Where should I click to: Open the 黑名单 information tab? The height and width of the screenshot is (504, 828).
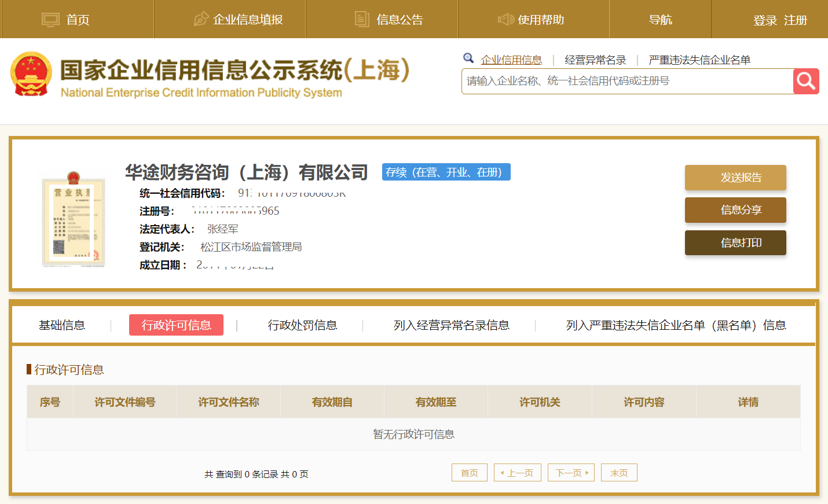pyautogui.click(x=676, y=325)
